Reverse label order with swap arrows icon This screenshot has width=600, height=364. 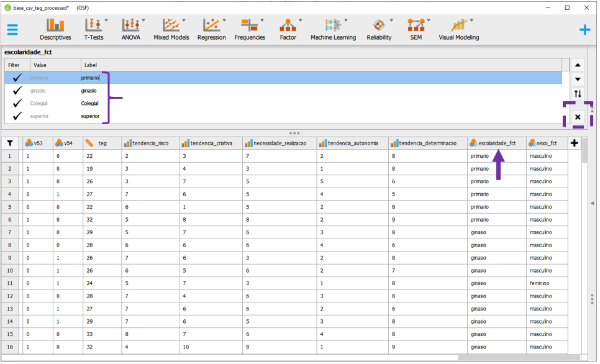click(x=578, y=94)
